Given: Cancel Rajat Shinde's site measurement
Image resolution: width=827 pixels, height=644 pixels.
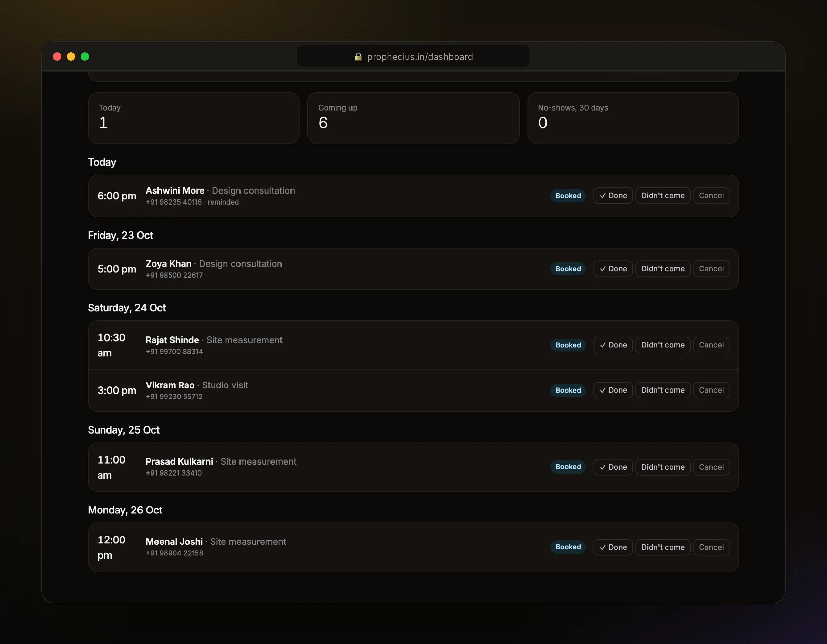Looking at the screenshot, I should 711,345.
